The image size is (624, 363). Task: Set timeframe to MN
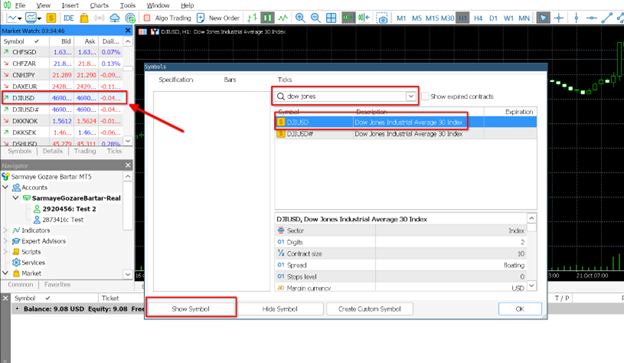[x=524, y=18]
